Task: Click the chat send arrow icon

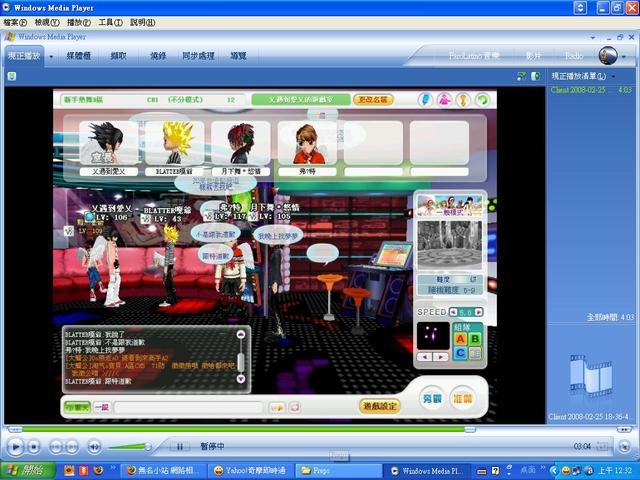Action: (277, 407)
